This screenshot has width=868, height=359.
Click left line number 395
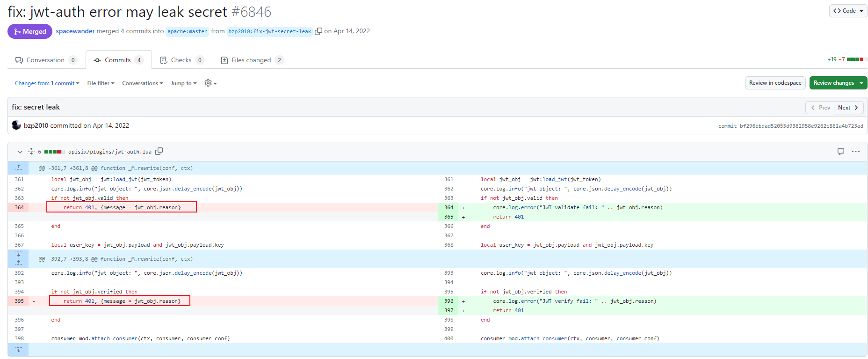pyautogui.click(x=19, y=301)
